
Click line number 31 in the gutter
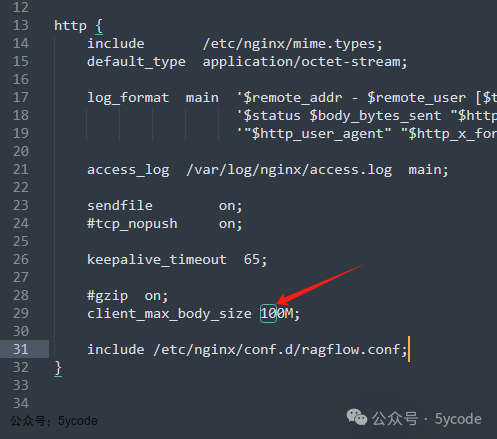(21, 349)
